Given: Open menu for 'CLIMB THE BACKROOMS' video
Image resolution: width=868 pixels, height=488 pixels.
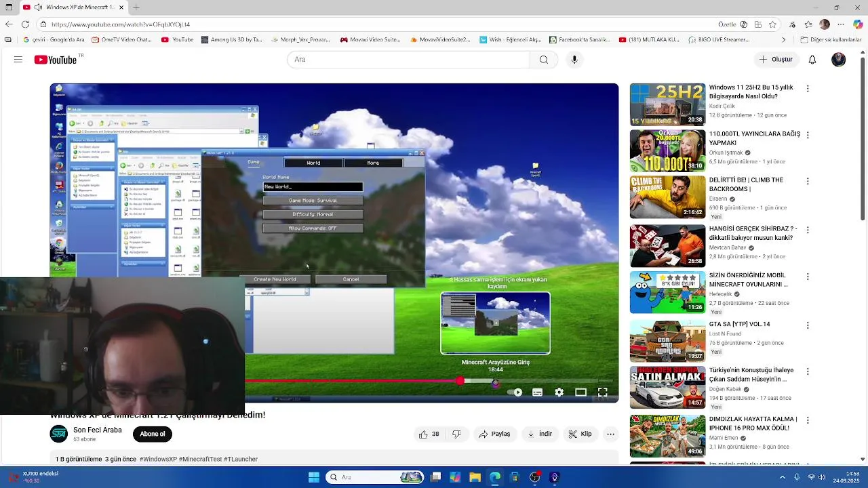Looking at the screenshot, I should point(808,181).
